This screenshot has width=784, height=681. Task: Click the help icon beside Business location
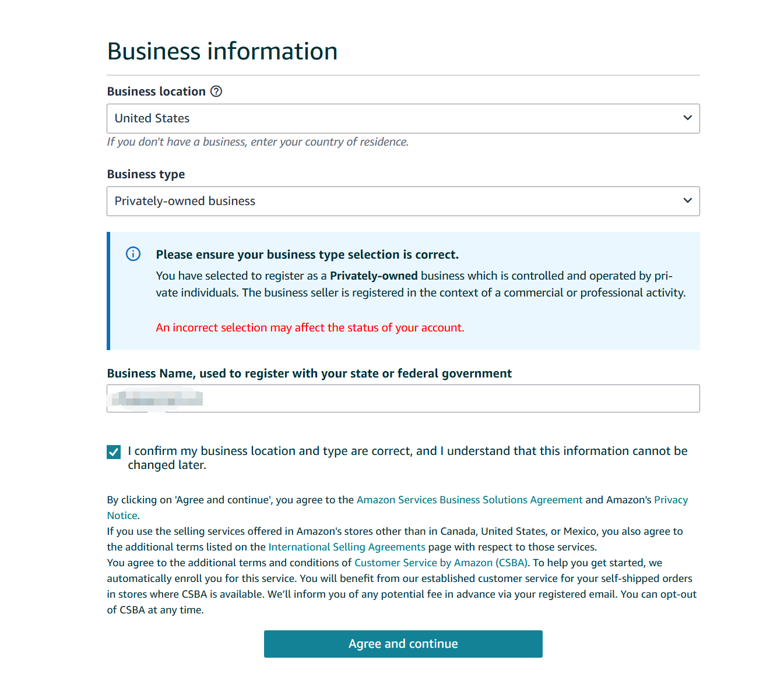coord(216,91)
